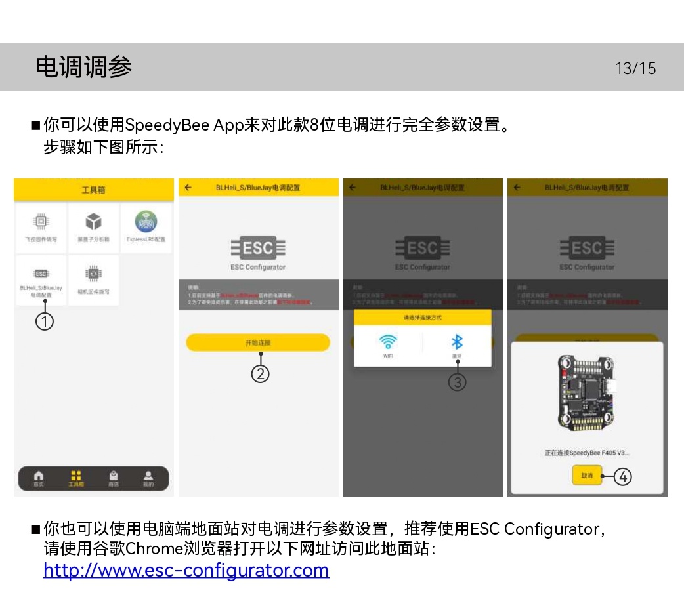Click the 工具箱 yellow header title
The width and height of the screenshot is (684, 616).
(x=93, y=190)
